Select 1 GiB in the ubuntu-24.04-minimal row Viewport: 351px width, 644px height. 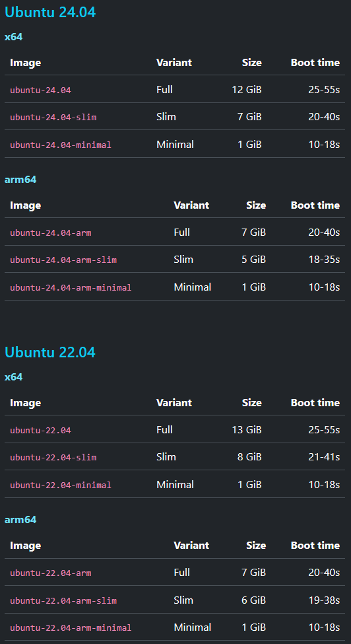pos(249,144)
